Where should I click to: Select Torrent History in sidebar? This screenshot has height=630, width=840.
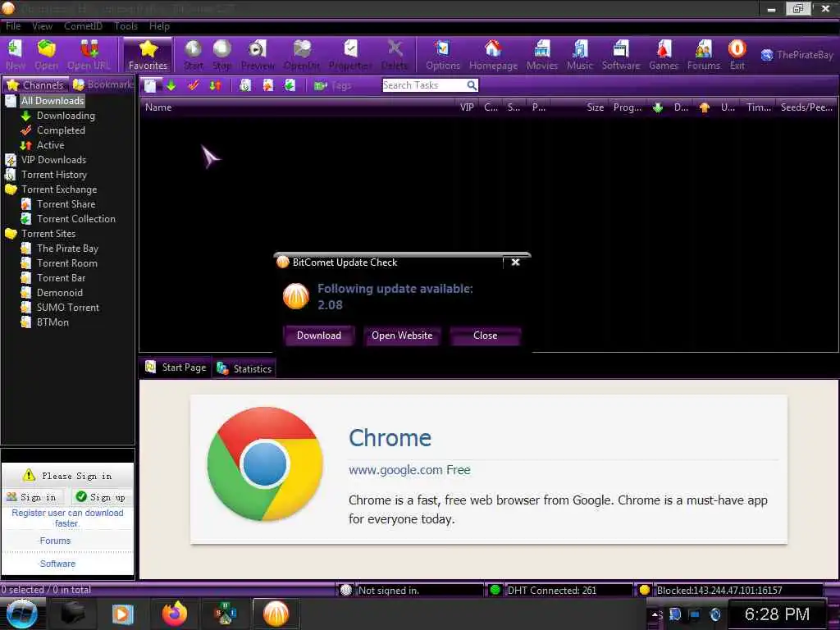[x=53, y=175]
